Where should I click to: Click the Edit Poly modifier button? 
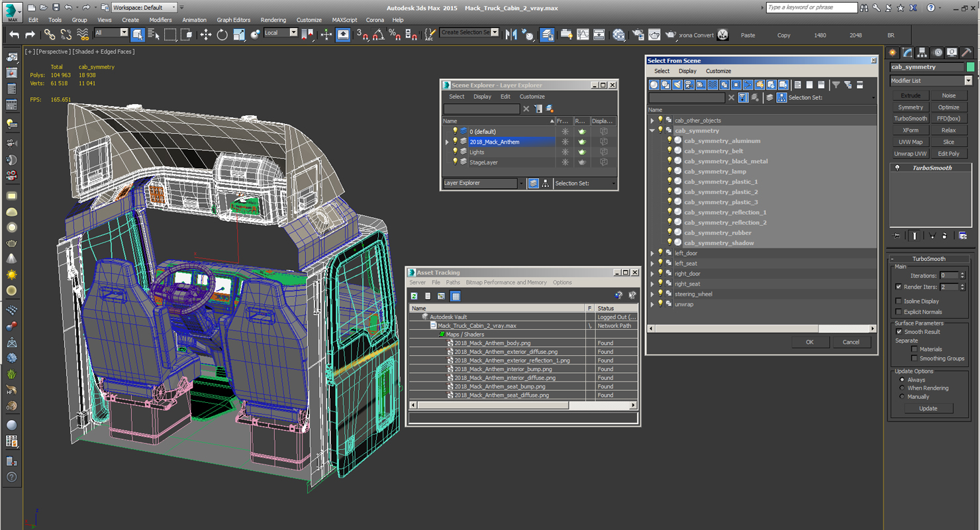(948, 154)
